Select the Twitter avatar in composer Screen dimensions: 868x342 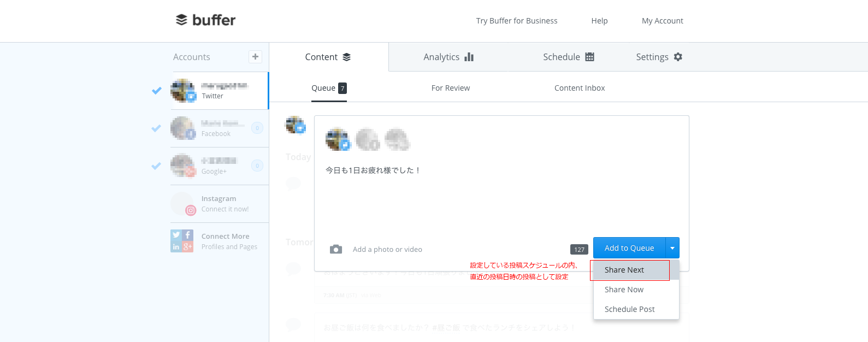click(x=338, y=139)
